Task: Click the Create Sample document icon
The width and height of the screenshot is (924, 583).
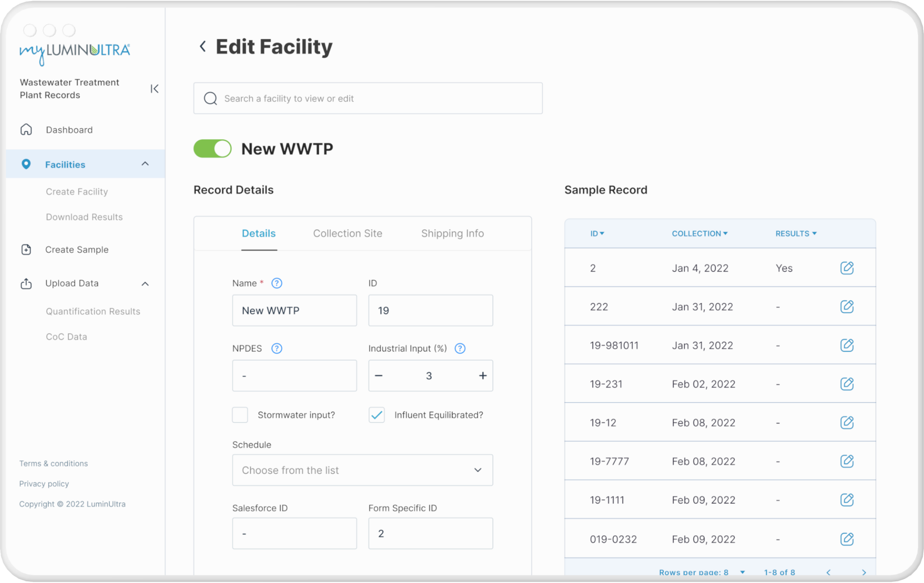Action: click(x=26, y=250)
